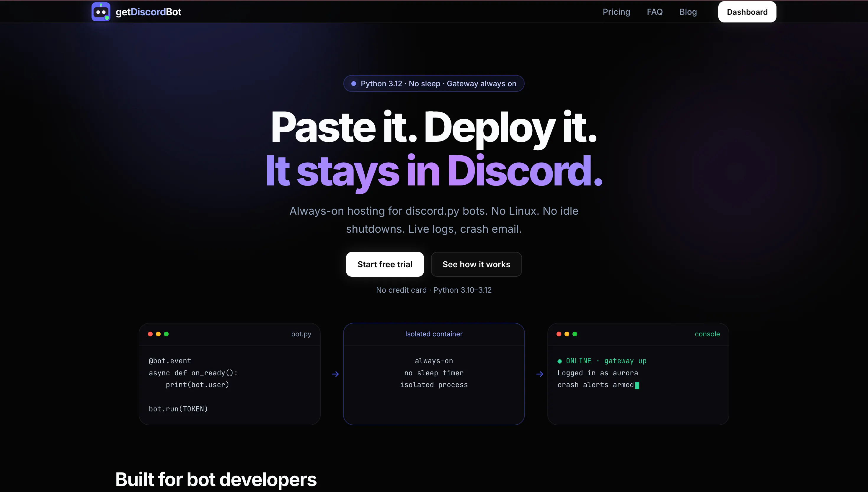Click the crash alerts armed line

598,385
